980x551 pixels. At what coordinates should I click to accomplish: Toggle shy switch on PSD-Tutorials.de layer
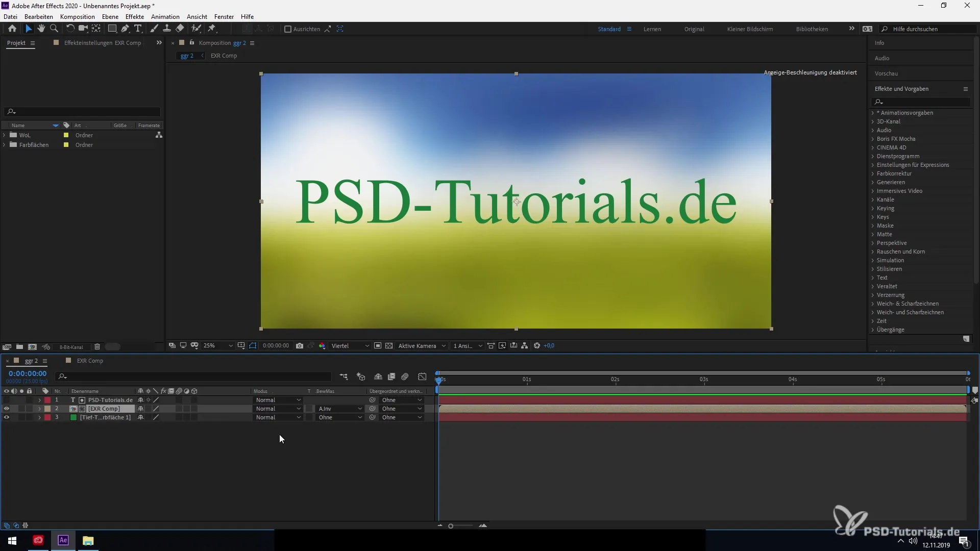(x=141, y=400)
